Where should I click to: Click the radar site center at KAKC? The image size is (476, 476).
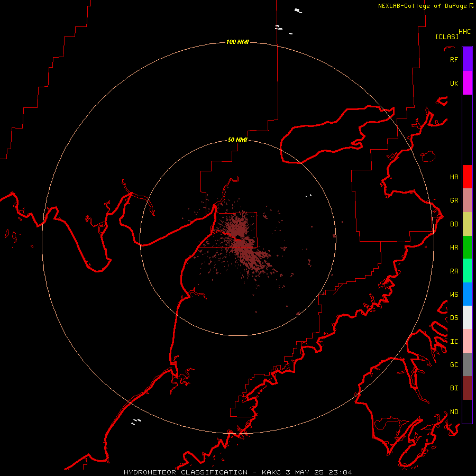point(239,237)
